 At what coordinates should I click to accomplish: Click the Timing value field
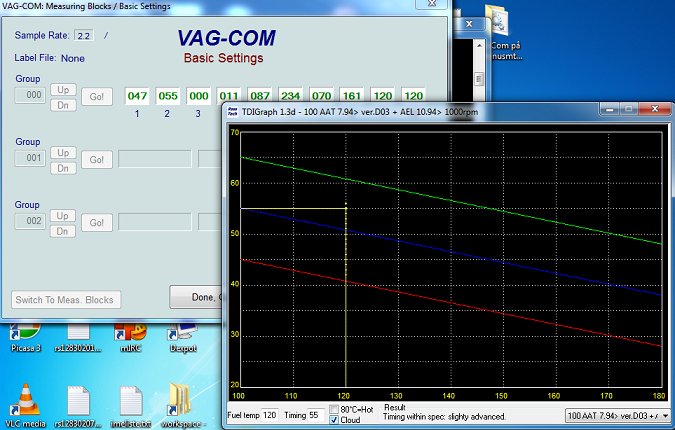[312, 414]
